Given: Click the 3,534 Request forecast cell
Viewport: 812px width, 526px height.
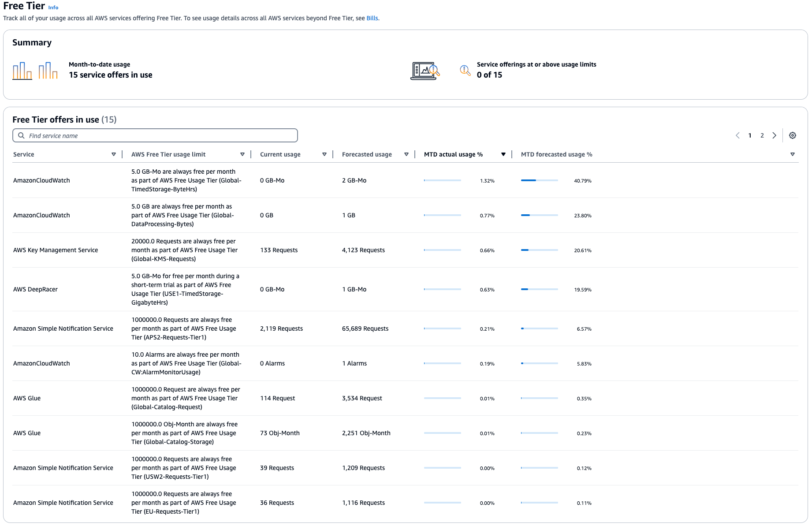Looking at the screenshot, I should [x=362, y=398].
